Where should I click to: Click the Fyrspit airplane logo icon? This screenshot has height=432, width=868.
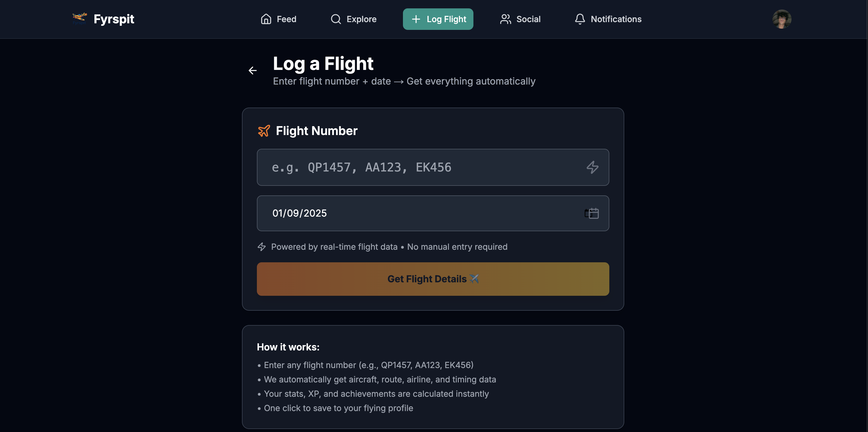click(x=80, y=19)
